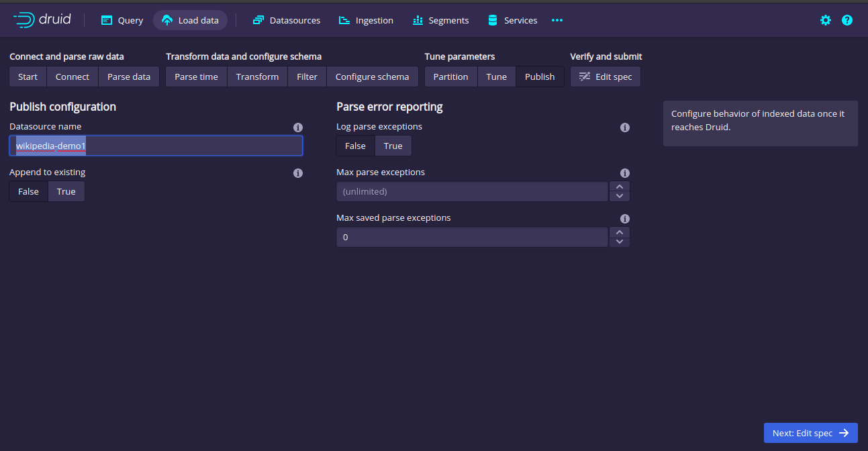
Task: Set Append to existing to True
Action: click(x=66, y=191)
